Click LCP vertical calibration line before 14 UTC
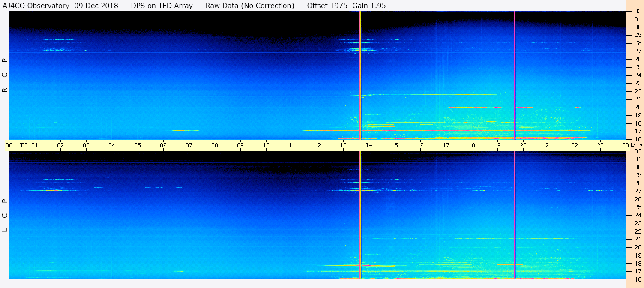Screen dimensions: 644x288 point(360,215)
